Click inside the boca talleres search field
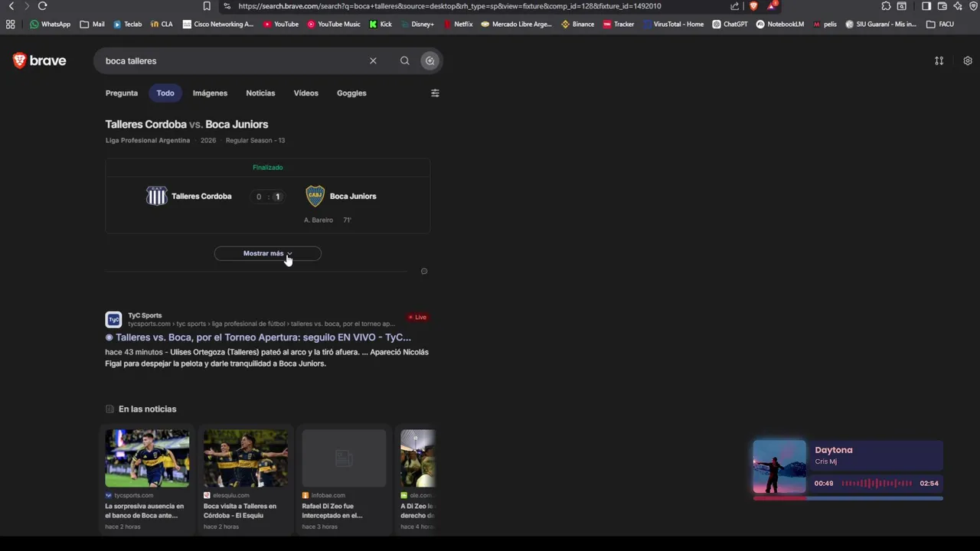 click(230, 60)
